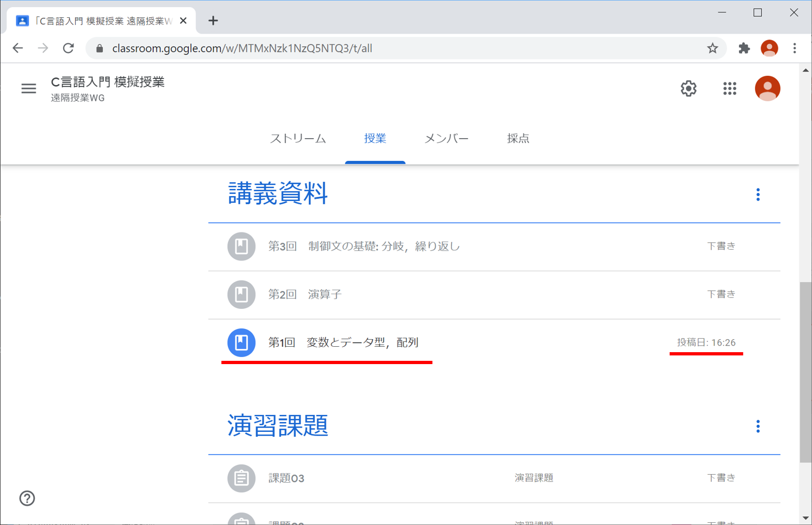This screenshot has width=812, height=525.
Task: Open the three-dot menu for 講義資料 topic
Action: (758, 195)
